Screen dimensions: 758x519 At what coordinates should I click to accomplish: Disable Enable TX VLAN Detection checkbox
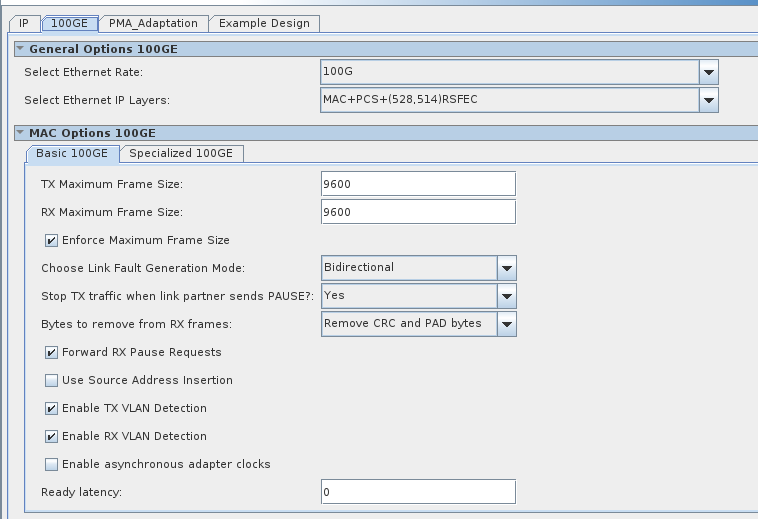[x=51, y=408]
